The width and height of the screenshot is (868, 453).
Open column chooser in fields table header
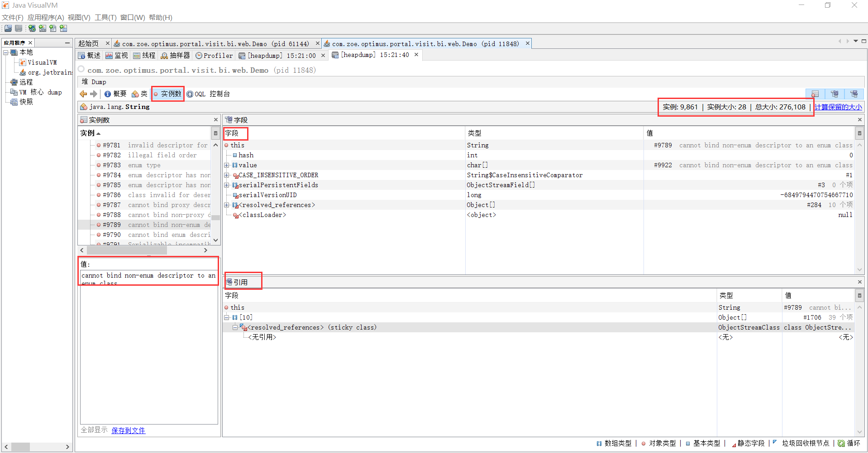859,133
